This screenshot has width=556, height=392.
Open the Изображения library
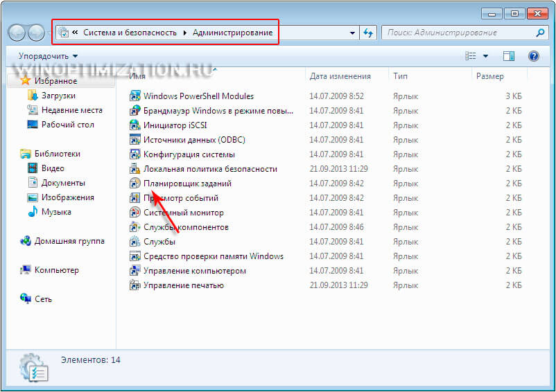[68, 197]
